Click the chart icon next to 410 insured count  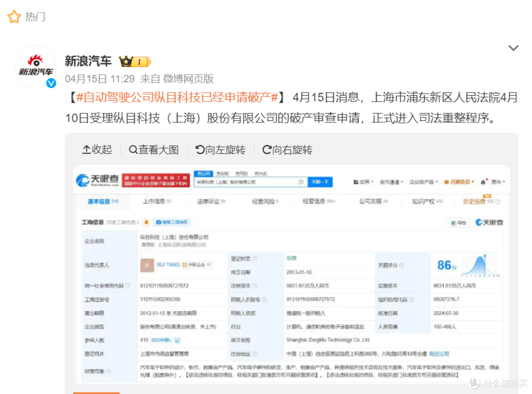(177, 340)
